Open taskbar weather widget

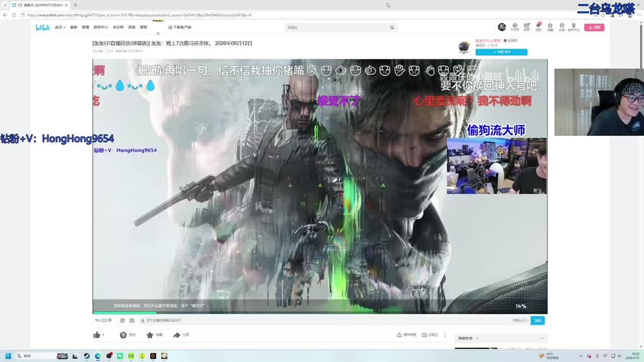pos(549,356)
